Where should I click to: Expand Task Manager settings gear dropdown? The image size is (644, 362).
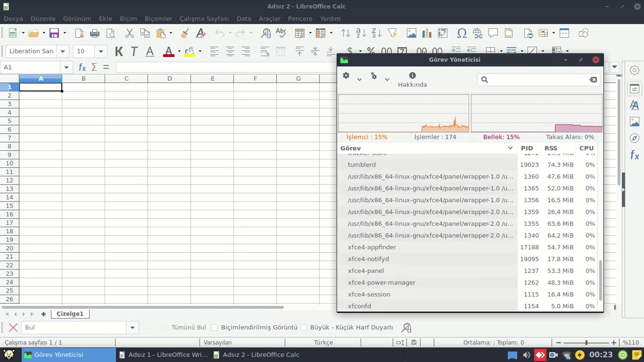click(359, 79)
